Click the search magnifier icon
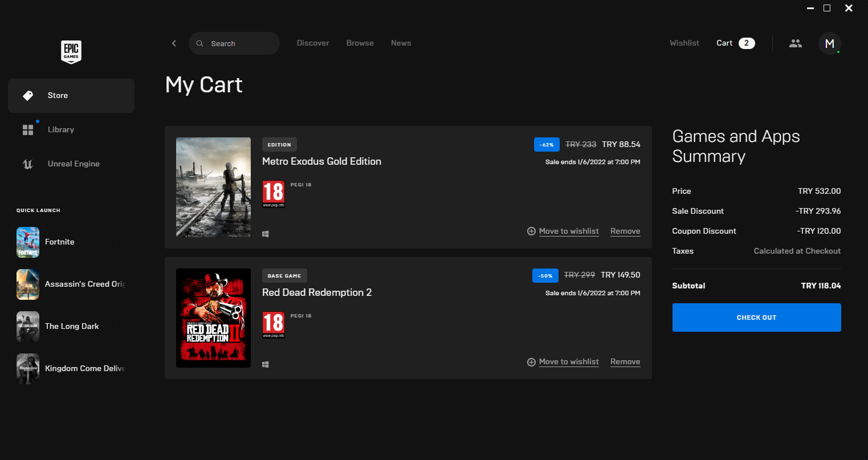Image resolution: width=868 pixels, height=460 pixels. pos(199,43)
